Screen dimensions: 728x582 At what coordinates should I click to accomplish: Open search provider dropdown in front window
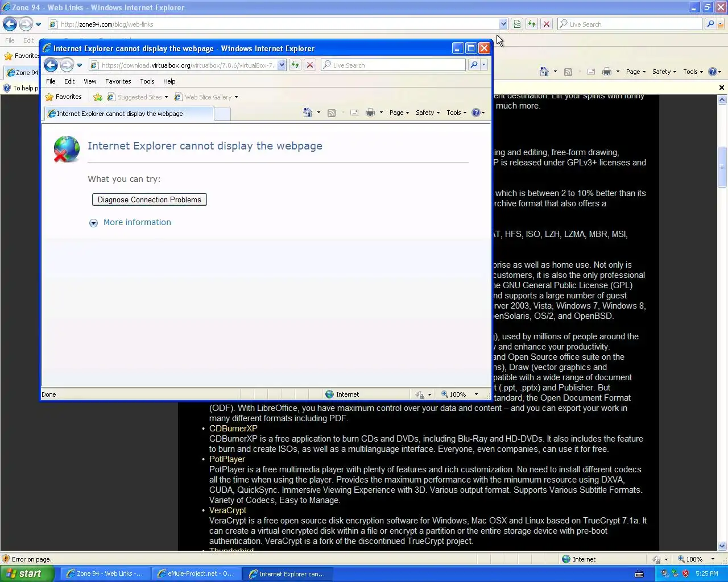pos(484,65)
